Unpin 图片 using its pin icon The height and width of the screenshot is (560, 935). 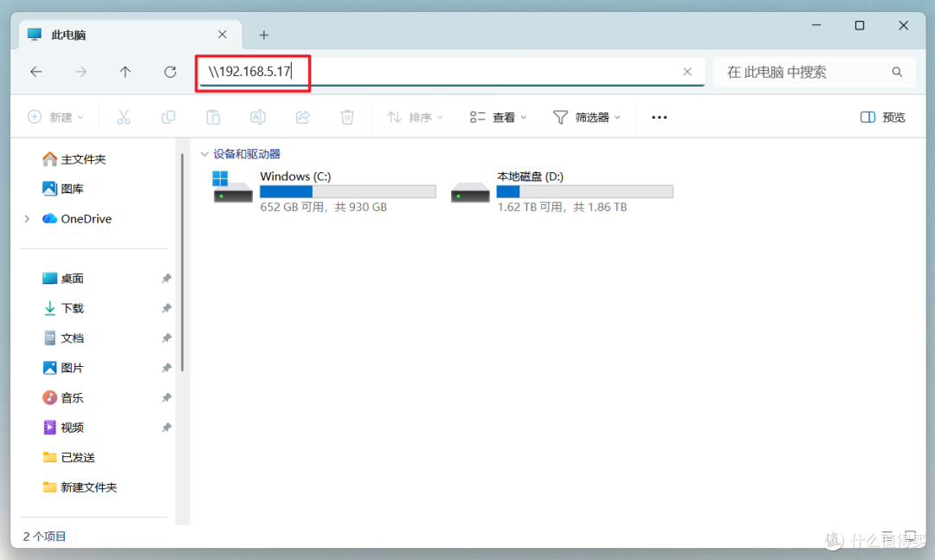166,368
